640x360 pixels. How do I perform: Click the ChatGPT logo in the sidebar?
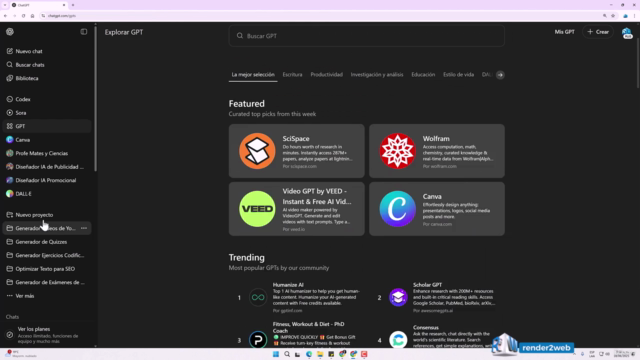click(x=10, y=32)
